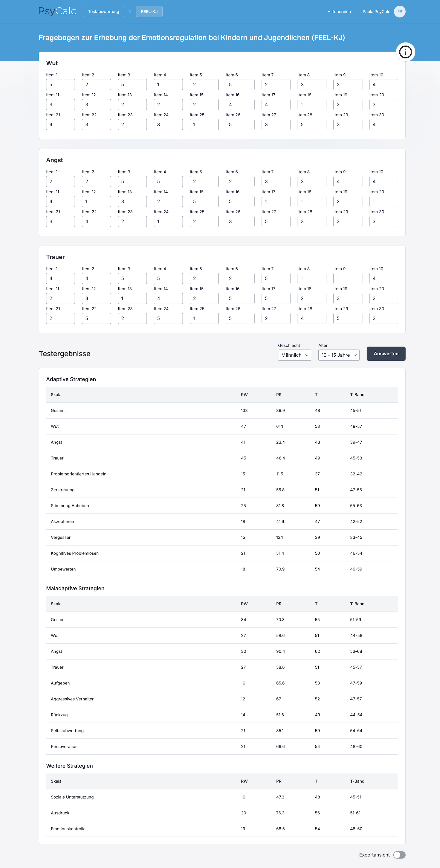Image resolution: width=440 pixels, height=868 pixels.
Task: Click the PsyCalc logo
Action: click(57, 11)
